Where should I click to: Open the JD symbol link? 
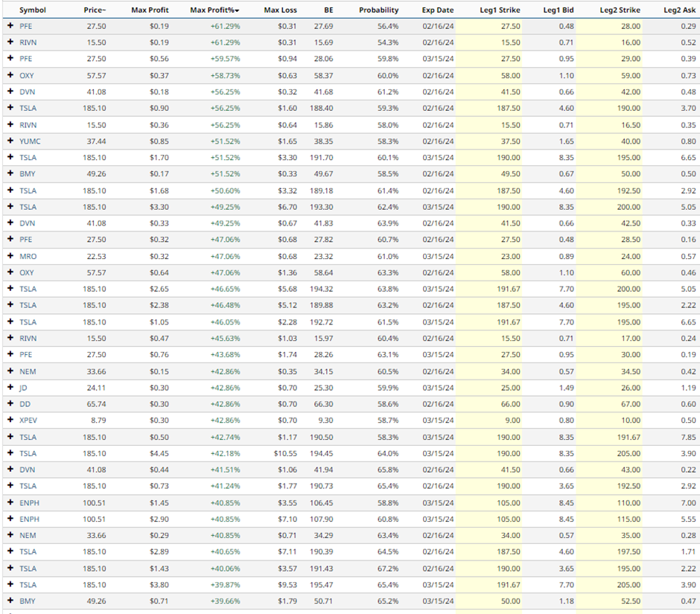[x=23, y=388]
